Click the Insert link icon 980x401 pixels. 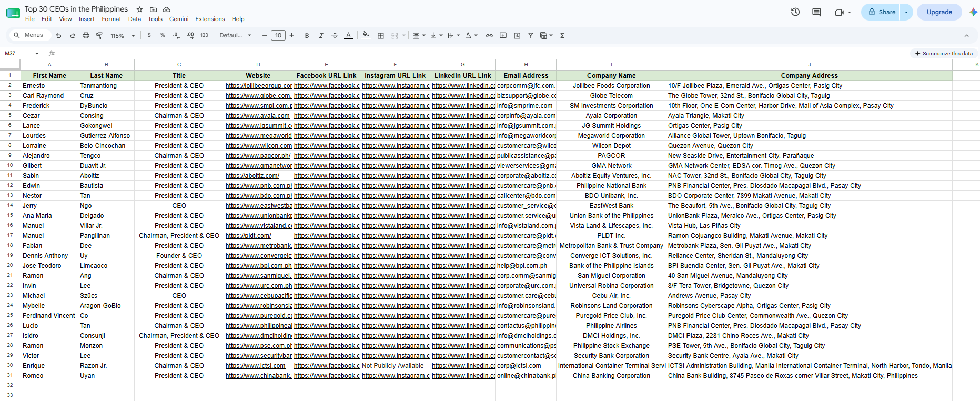[x=489, y=36]
